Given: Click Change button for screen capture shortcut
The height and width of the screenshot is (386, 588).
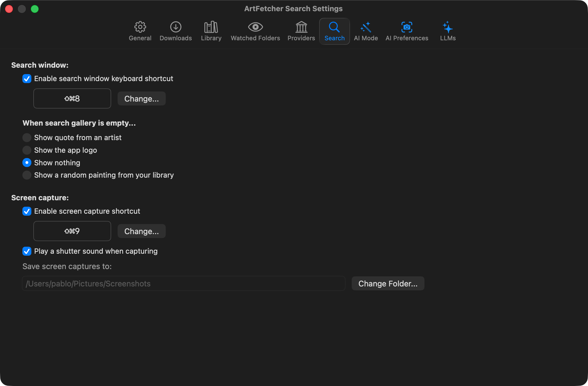Looking at the screenshot, I should (141, 231).
